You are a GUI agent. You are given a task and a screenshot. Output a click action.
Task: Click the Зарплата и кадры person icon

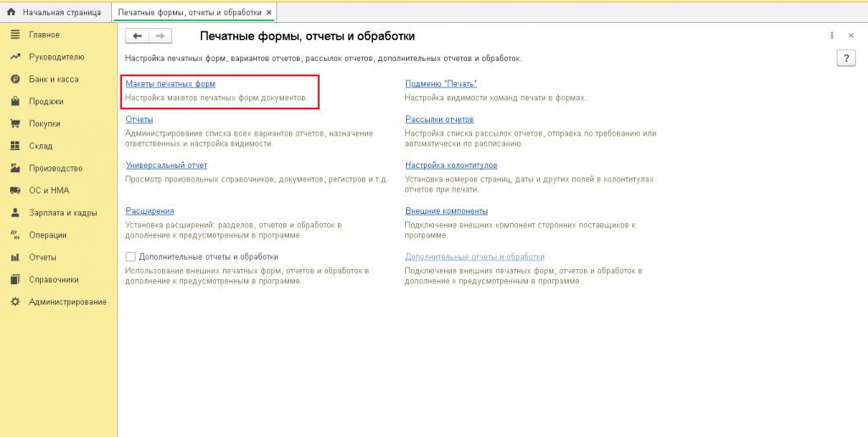coord(14,212)
